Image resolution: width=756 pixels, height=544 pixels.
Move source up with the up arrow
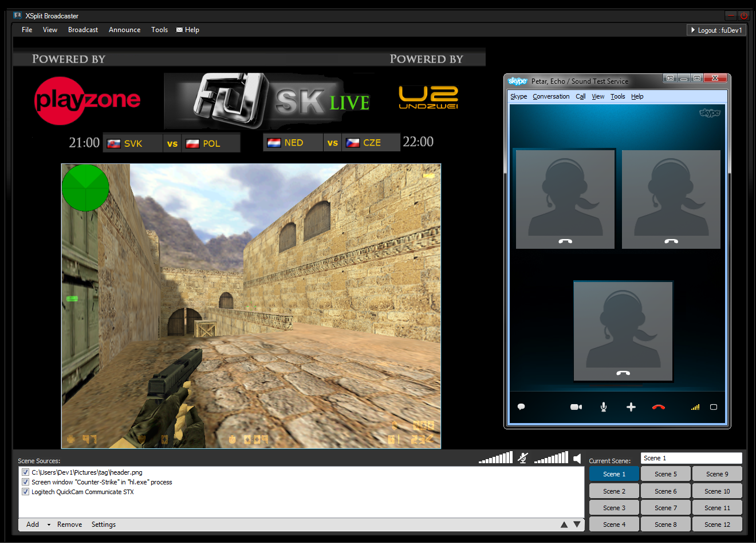click(564, 525)
